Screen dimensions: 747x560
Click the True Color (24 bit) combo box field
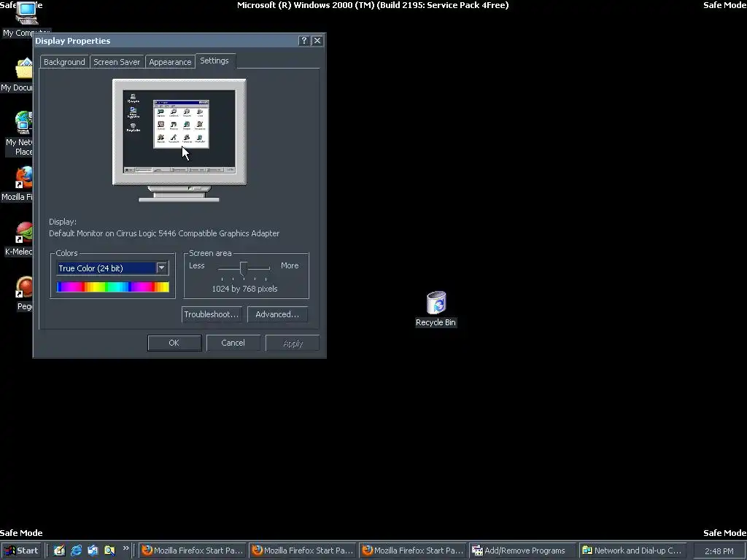point(112,268)
